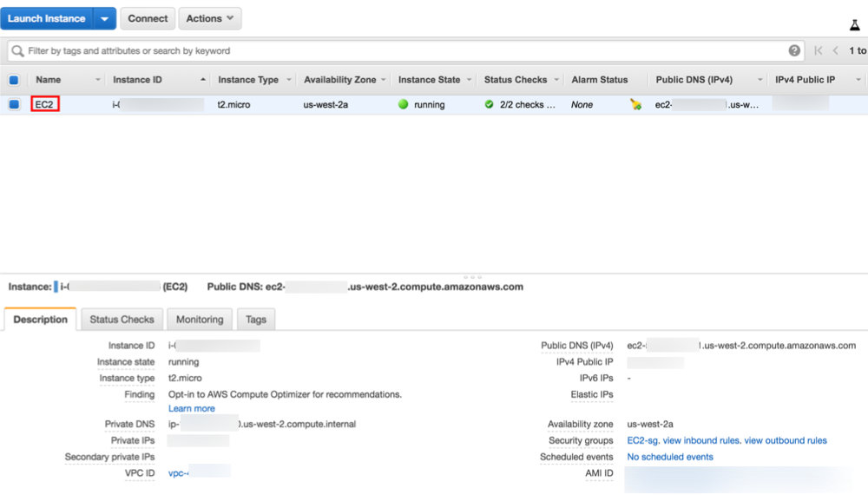Click the Compute Optimizer finding text
Screen dimensions: 868x495
tap(285, 394)
